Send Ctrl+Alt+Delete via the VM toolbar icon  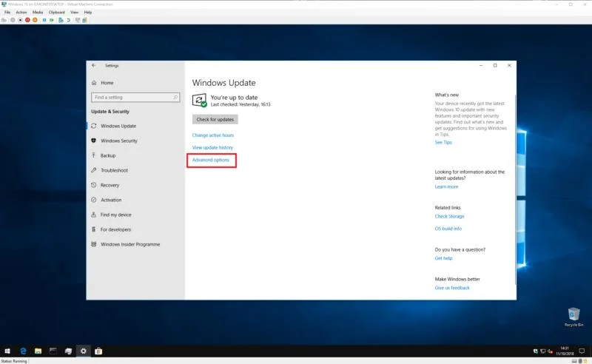4,20
